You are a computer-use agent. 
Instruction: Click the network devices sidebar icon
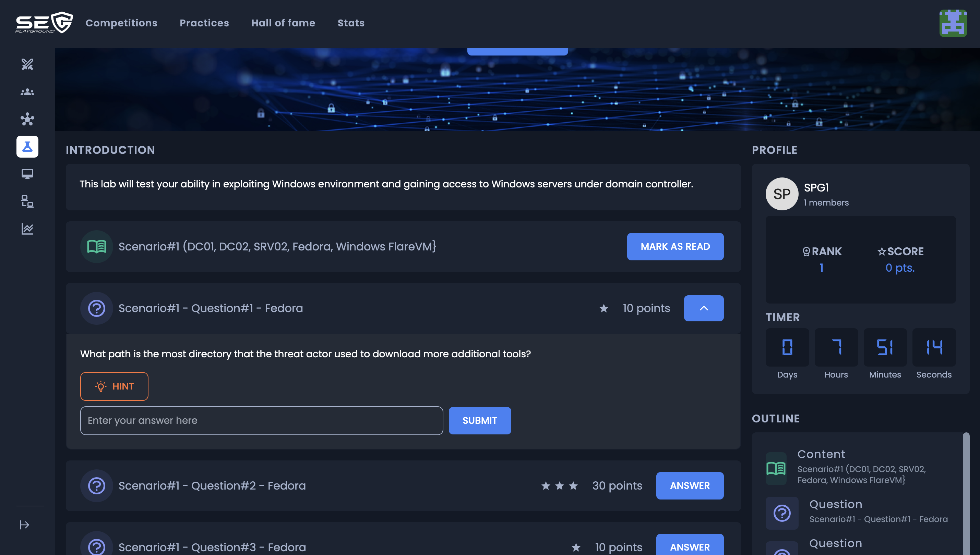[27, 201]
